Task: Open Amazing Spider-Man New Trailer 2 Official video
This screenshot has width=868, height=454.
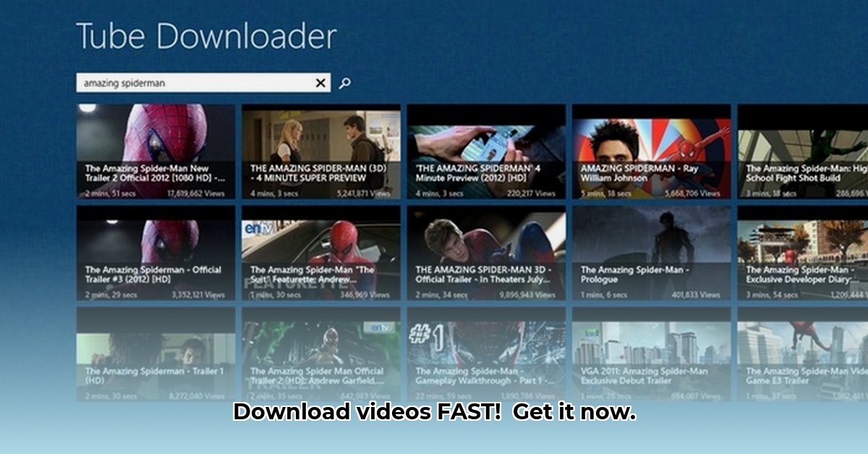Action: tap(156, 151)
